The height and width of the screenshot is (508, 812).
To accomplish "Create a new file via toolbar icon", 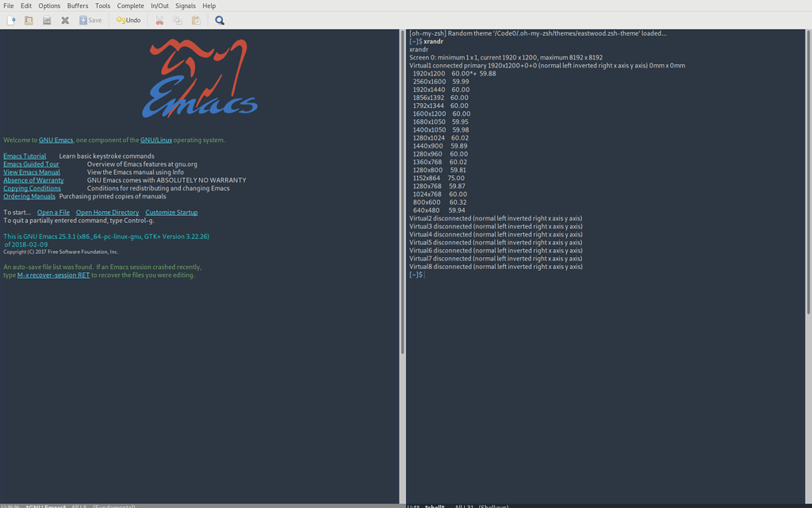I will [11, 21].
